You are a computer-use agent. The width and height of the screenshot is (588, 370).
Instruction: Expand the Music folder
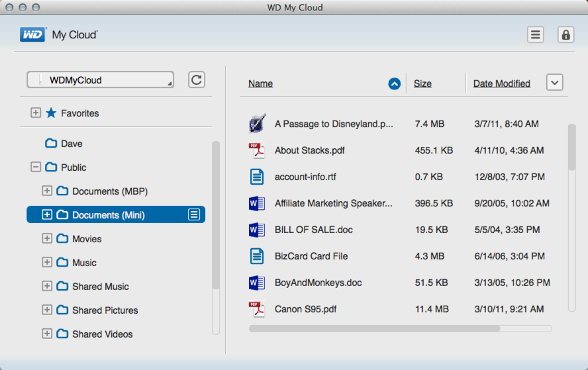tap(47, 262)
